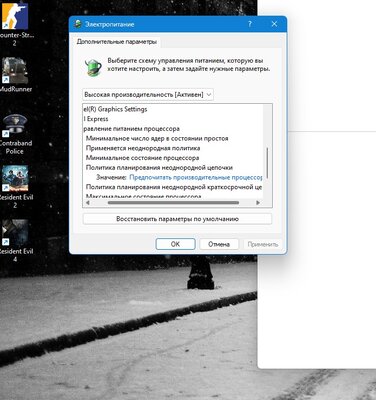Expand Минимальное число ядер в состоянии простоя
Screen dimensions: 376x400
(x=157, y=138)
